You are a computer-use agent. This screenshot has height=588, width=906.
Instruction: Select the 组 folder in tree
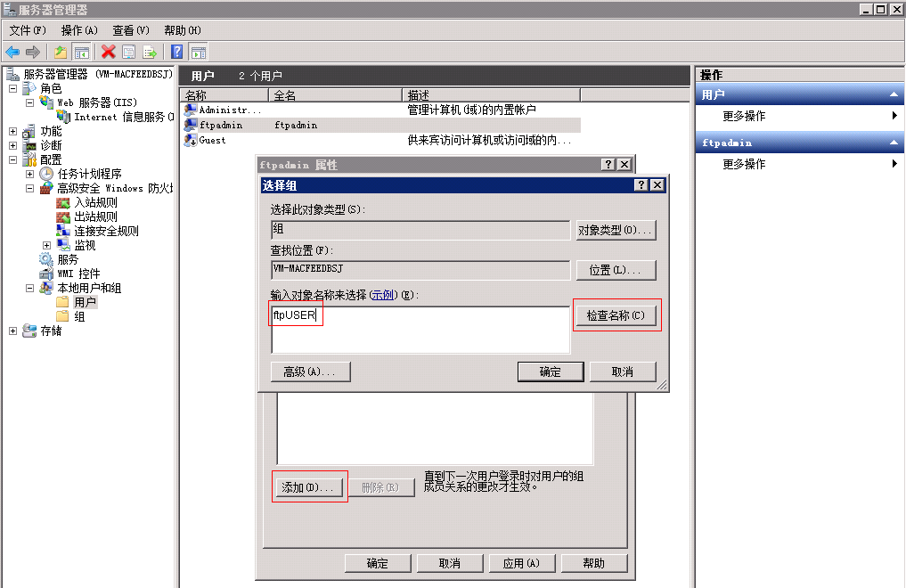point(80,316)
